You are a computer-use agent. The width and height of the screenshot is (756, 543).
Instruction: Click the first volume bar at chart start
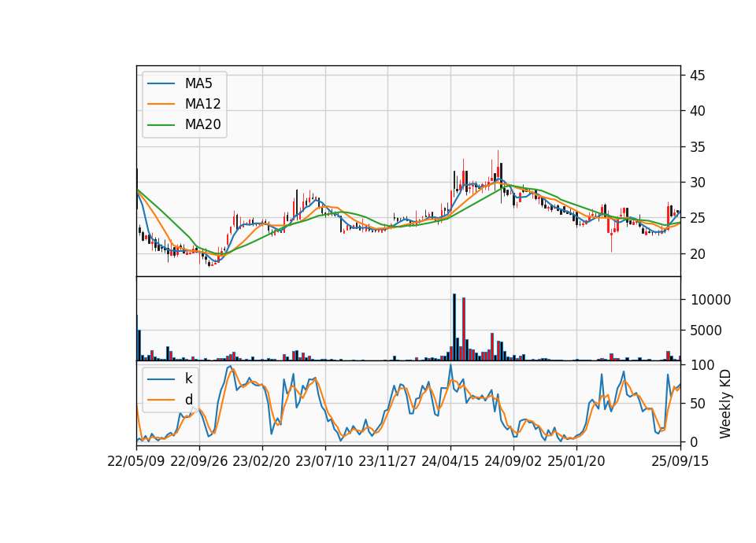click(137, 338)
